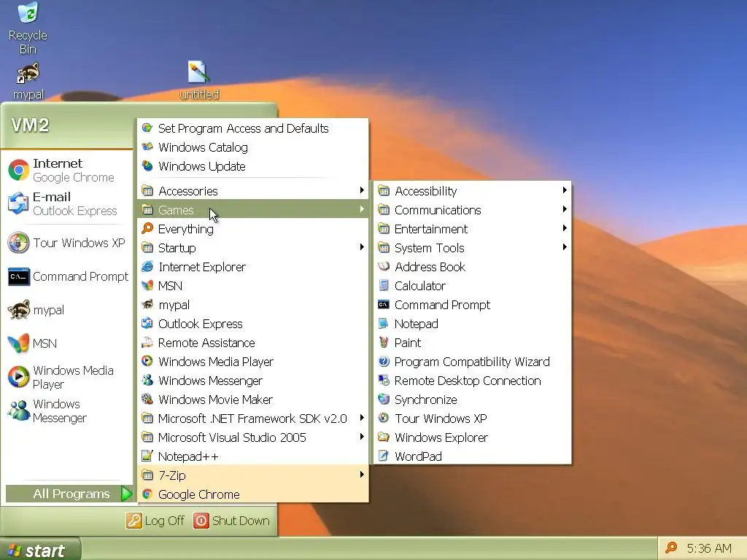Open Set Program Access and Defaults

click(253, 128)
